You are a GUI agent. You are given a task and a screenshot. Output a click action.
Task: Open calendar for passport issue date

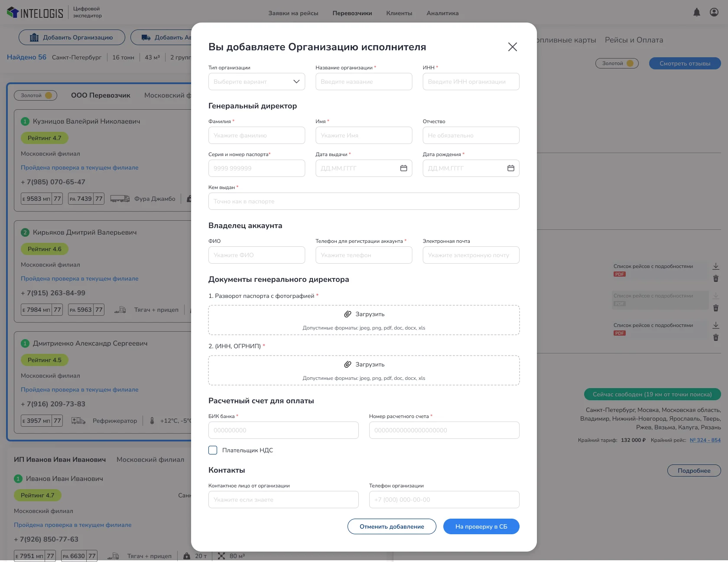403,168
